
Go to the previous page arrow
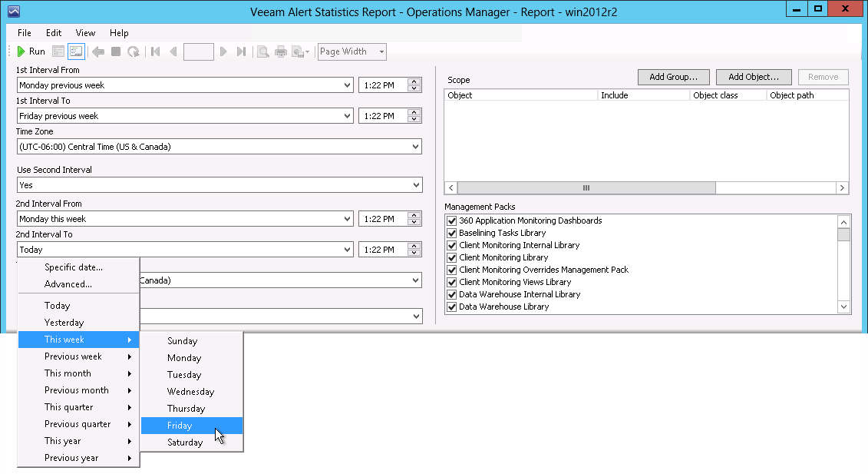click(x=173, y=51)
